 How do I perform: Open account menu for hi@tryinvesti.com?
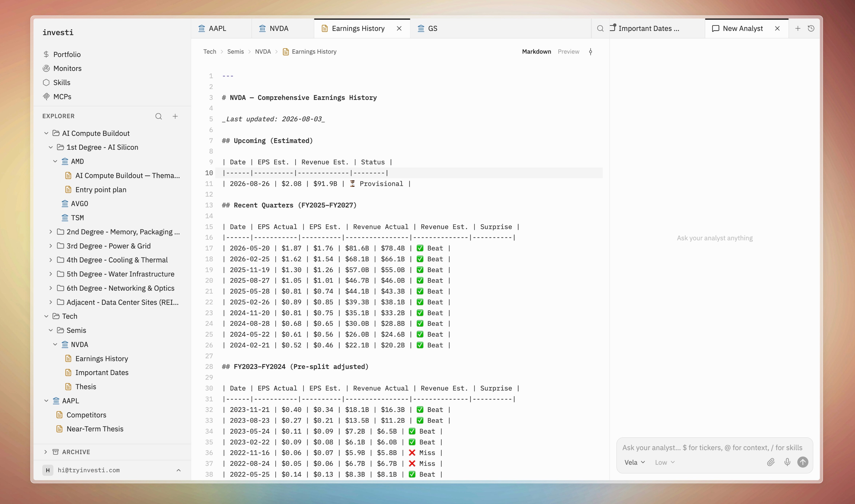(x=112, y=470)
